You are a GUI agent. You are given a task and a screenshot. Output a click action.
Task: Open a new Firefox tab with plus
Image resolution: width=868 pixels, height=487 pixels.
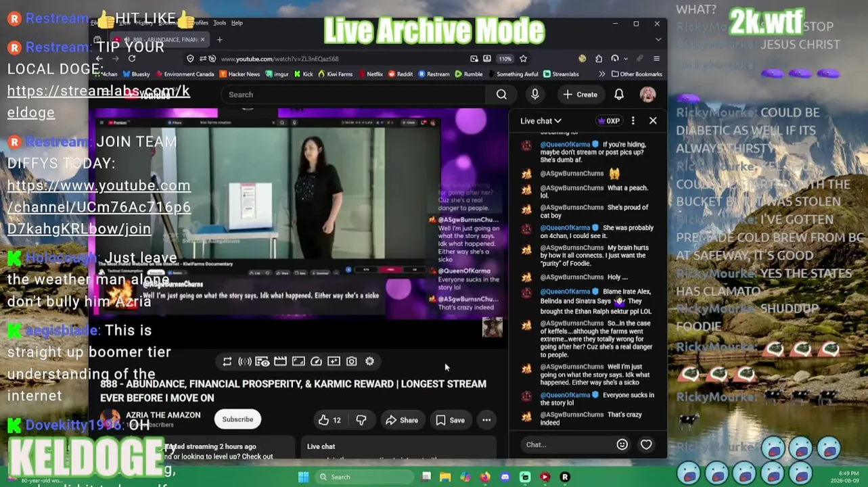[x=219, y=40]
